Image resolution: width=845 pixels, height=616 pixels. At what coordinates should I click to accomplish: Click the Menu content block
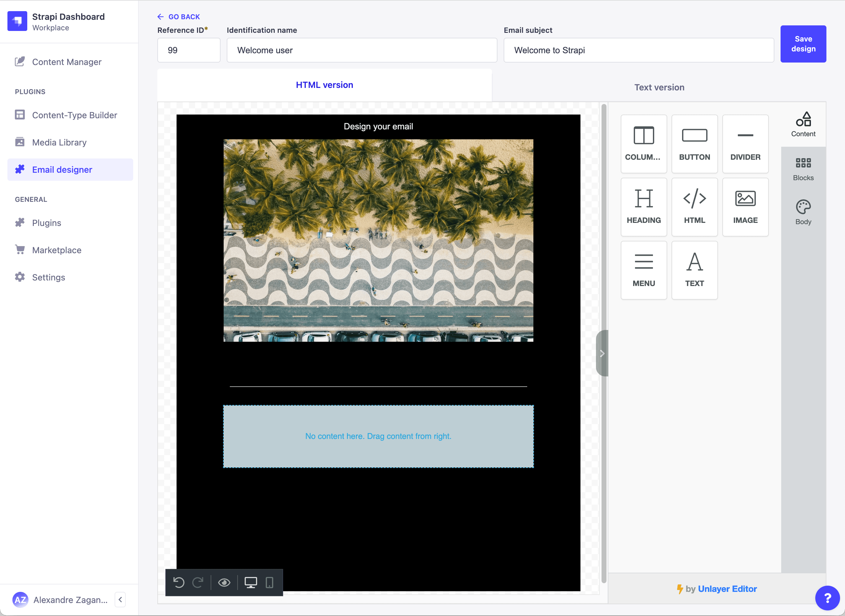coord(644,270)
